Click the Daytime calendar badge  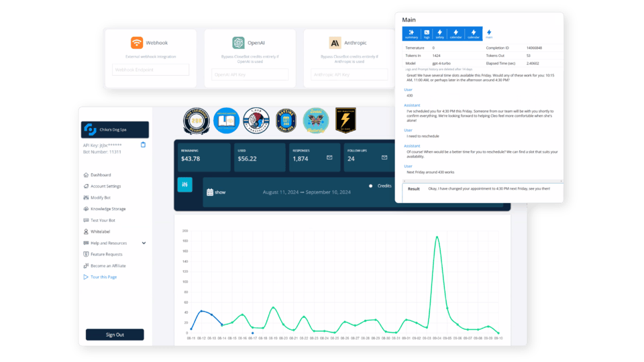[286, 121]
